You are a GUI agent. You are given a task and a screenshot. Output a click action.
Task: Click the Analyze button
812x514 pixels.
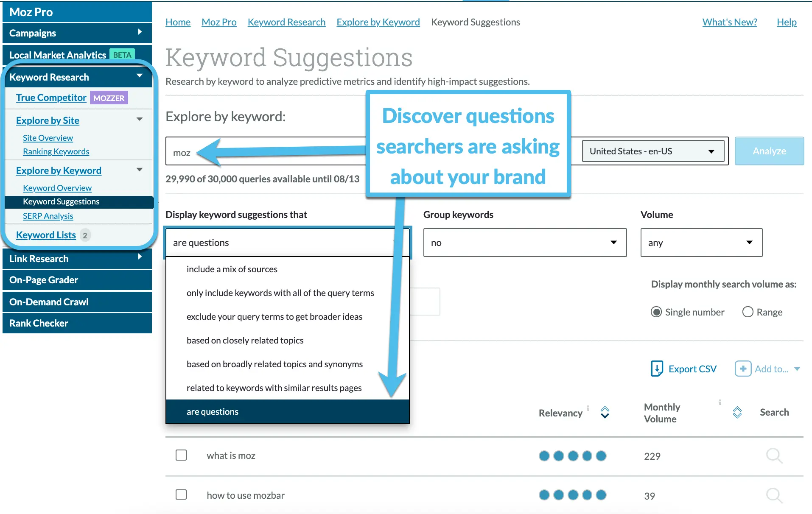click(x=769, y=151)
